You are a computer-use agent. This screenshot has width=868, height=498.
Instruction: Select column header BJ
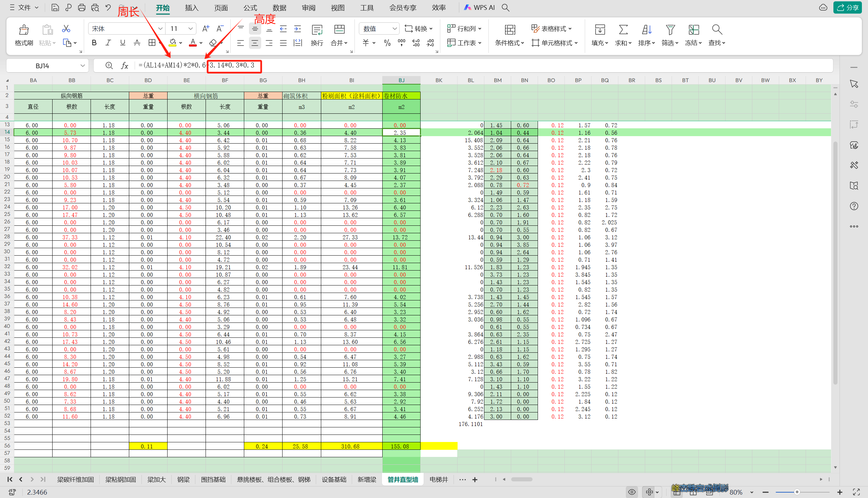pos(401,80)
